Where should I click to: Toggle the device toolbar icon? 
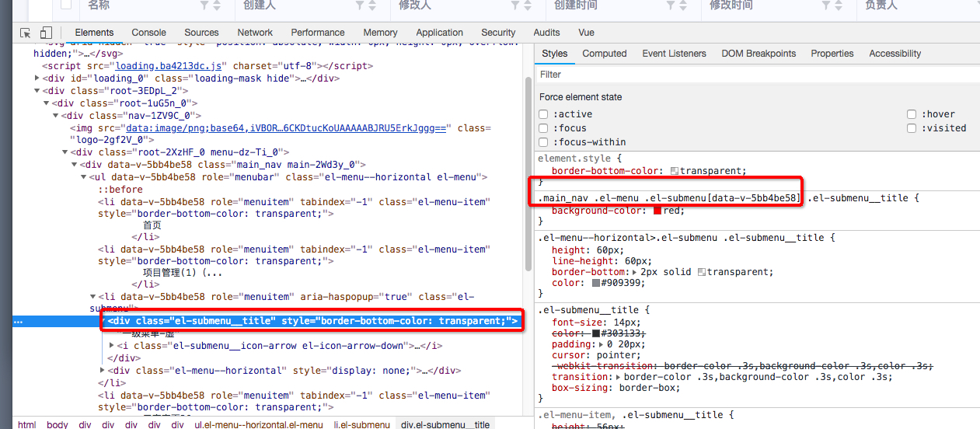click(45, 33)
